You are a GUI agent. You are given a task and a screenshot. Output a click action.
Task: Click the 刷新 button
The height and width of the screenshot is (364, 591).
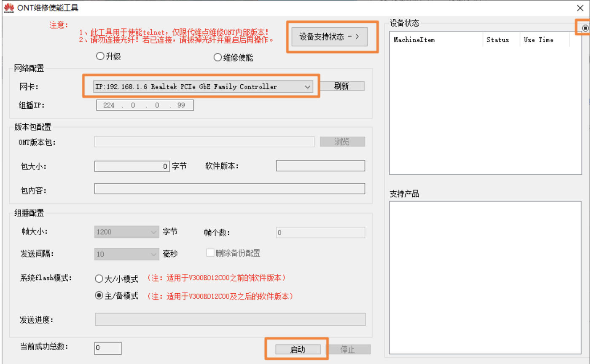341,86
